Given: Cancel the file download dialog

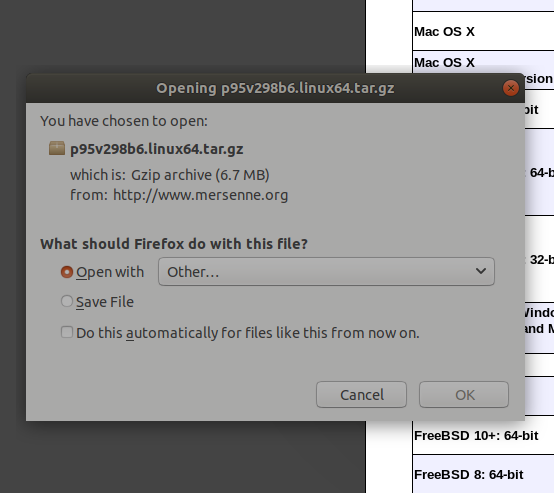Looking at the screenshot, I should (361, 394).
